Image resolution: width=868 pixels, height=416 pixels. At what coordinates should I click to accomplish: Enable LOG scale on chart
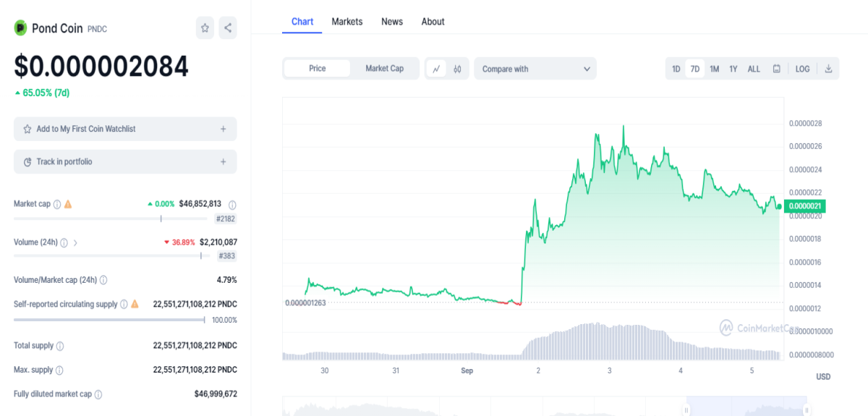point(802,69)
